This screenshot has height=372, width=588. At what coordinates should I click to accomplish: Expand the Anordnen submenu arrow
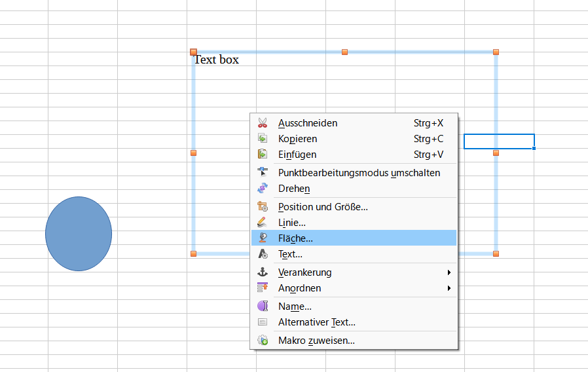pos(449,288)
